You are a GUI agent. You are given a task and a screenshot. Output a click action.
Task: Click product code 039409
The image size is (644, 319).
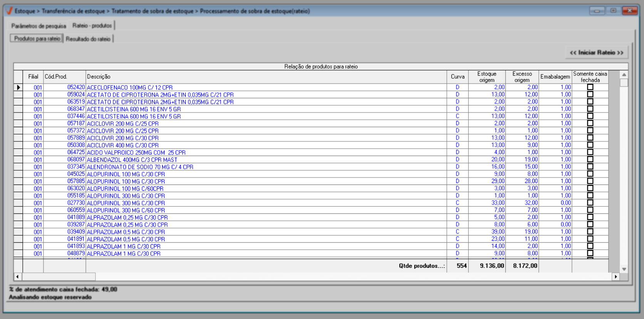(76, 232)
